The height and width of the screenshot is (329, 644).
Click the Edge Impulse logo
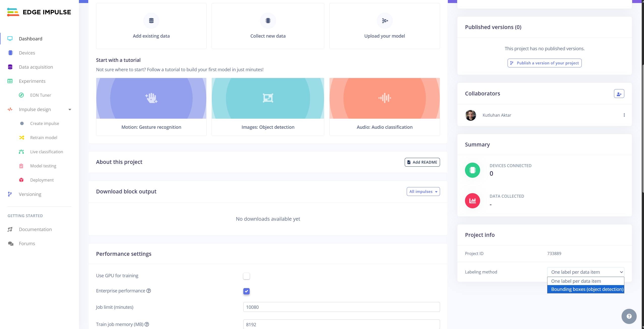(x=39, y=12)
